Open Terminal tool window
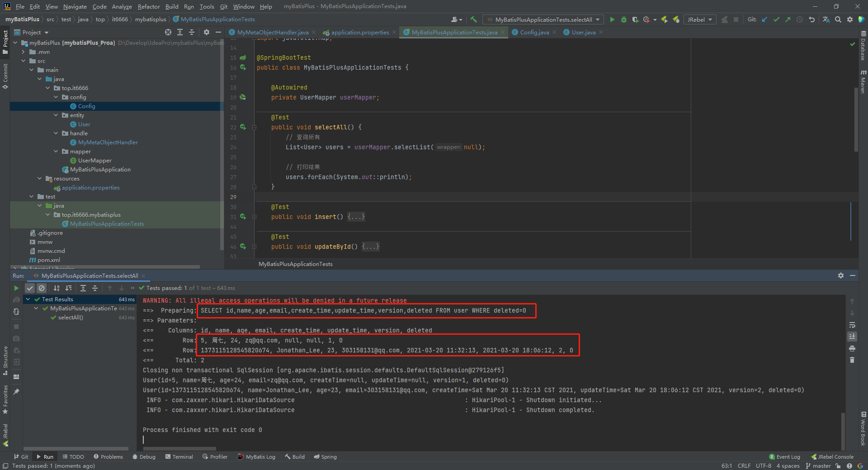The image size is (868, 470). point(179,457)
